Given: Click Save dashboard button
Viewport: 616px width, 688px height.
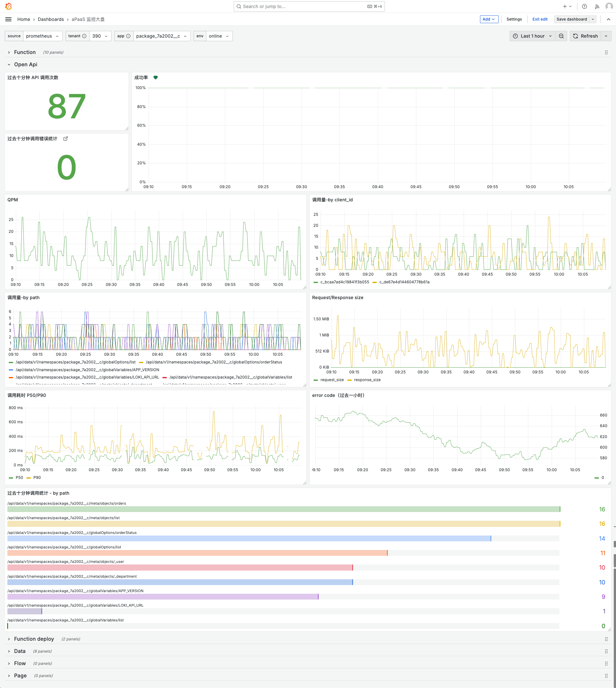Looking at the screenshot, I should (572, 19).
